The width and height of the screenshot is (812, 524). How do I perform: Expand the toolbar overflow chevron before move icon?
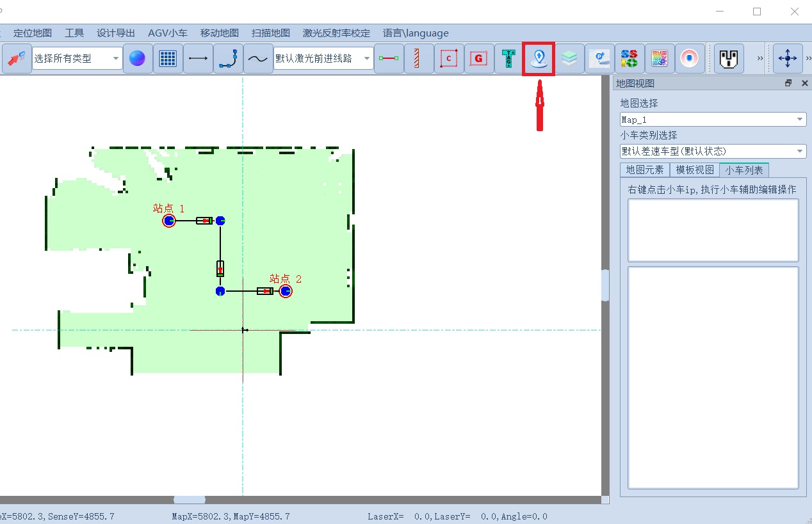(760, 59)
